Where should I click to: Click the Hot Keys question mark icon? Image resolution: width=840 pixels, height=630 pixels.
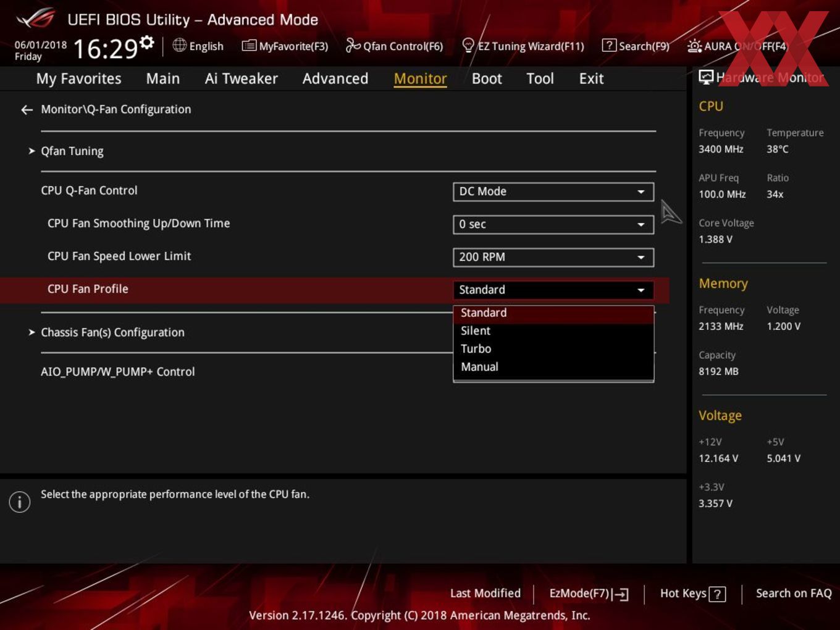[717, 594]
